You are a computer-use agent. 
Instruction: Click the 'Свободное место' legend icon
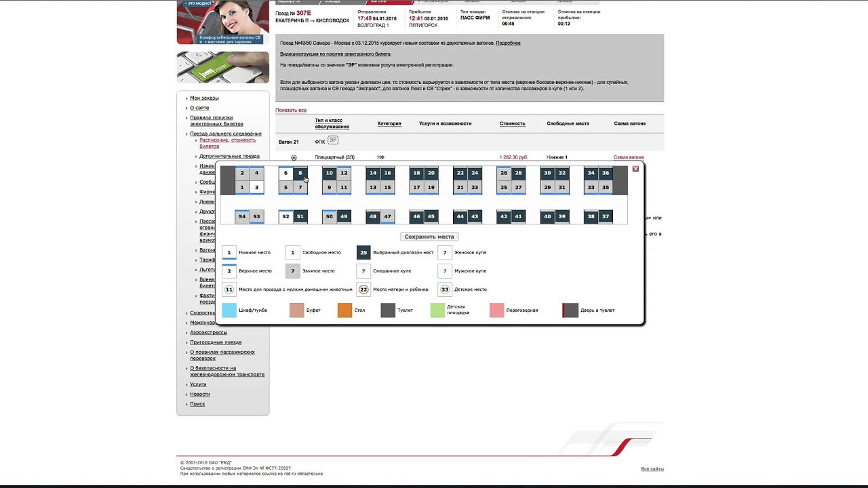[293, 253]
